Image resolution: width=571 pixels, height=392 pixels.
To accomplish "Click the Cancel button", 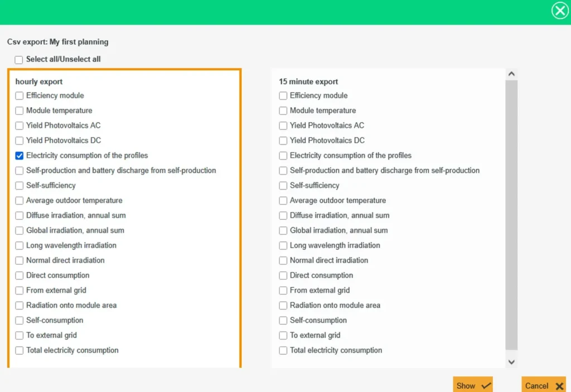I will click(544, 385).
